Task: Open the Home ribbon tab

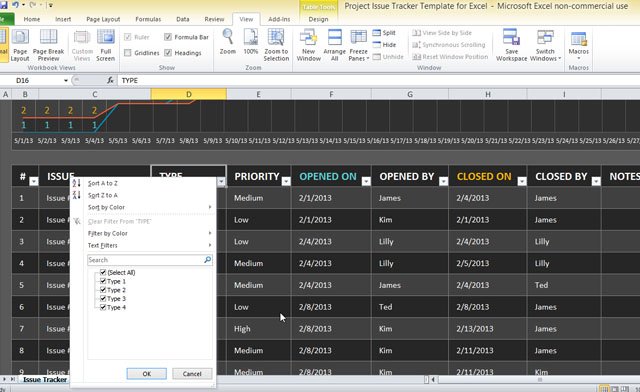Action: click(32, 19)
